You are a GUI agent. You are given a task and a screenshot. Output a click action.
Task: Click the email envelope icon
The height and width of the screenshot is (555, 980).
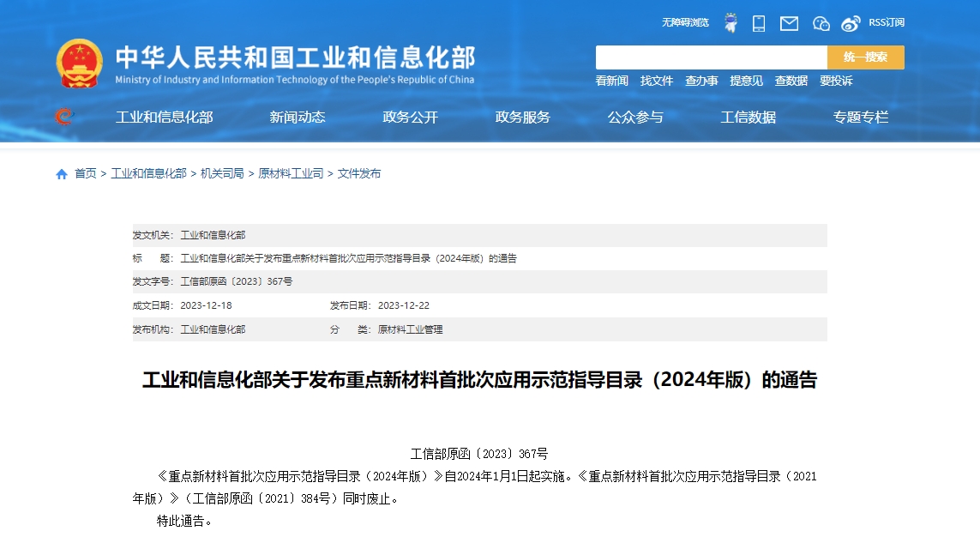789,23
